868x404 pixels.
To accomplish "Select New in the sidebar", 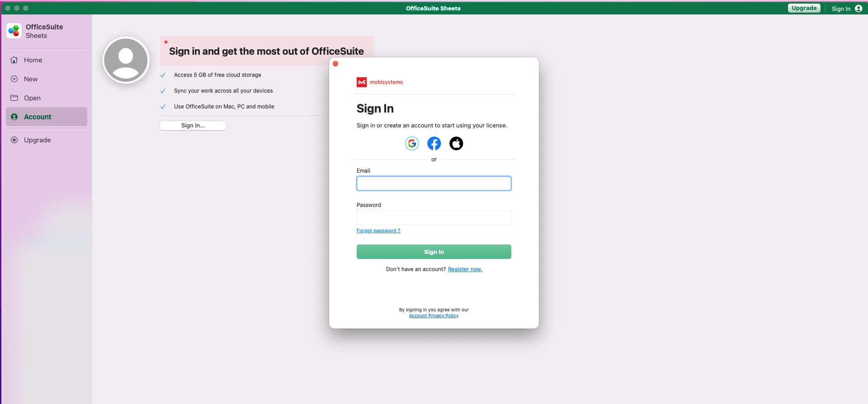I will click(x=47, y=79).
